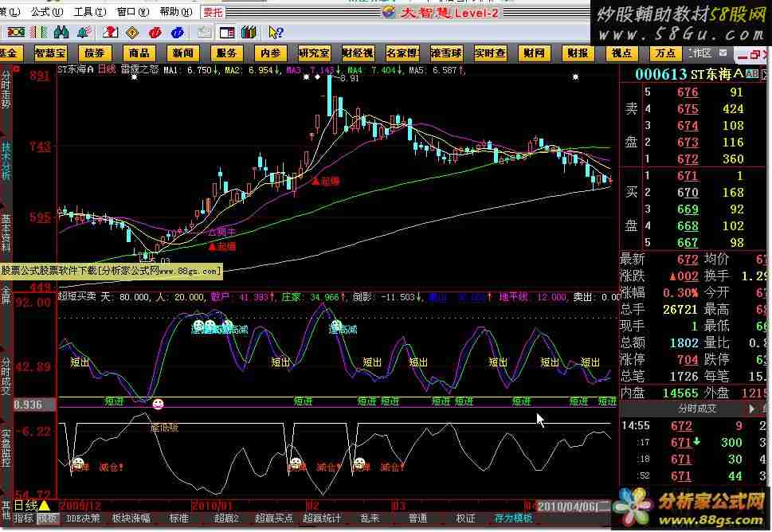Open the books library icon
The image size is (772, 532).
249,33
